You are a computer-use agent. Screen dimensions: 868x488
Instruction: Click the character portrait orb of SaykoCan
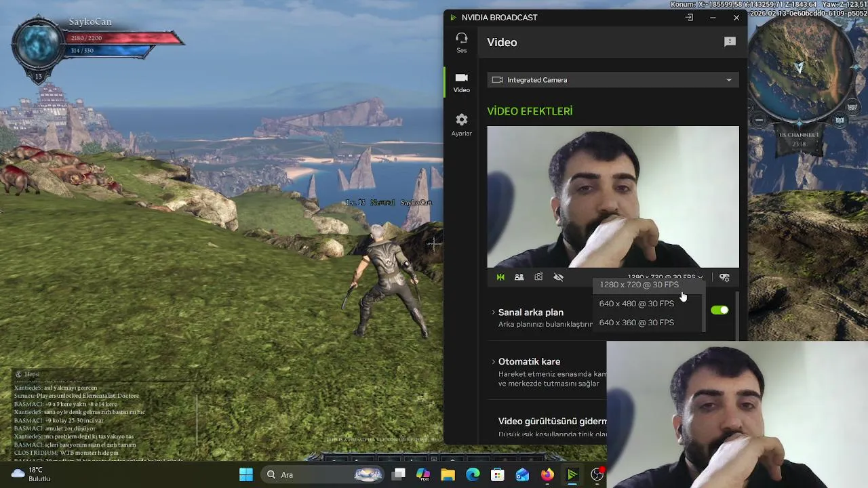38,44
